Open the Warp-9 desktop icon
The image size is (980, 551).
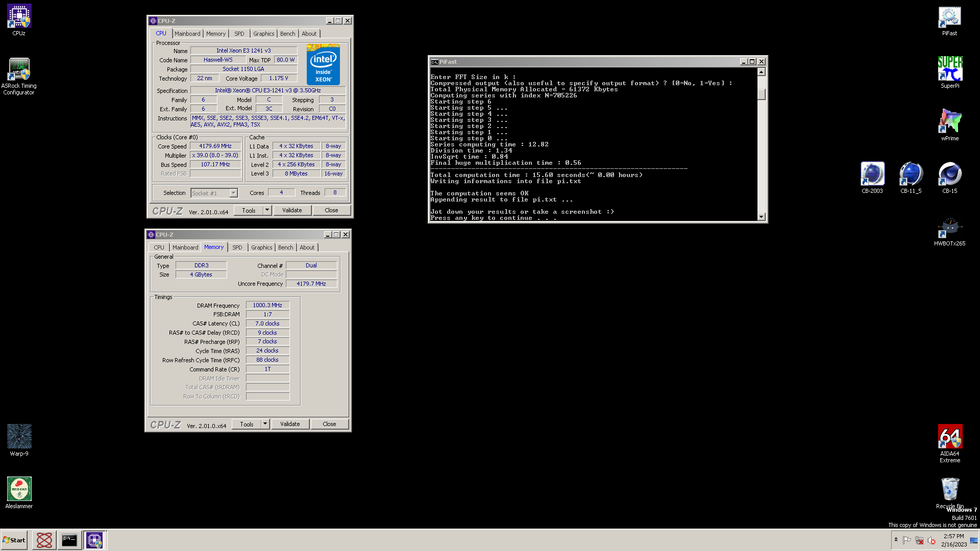19,440
